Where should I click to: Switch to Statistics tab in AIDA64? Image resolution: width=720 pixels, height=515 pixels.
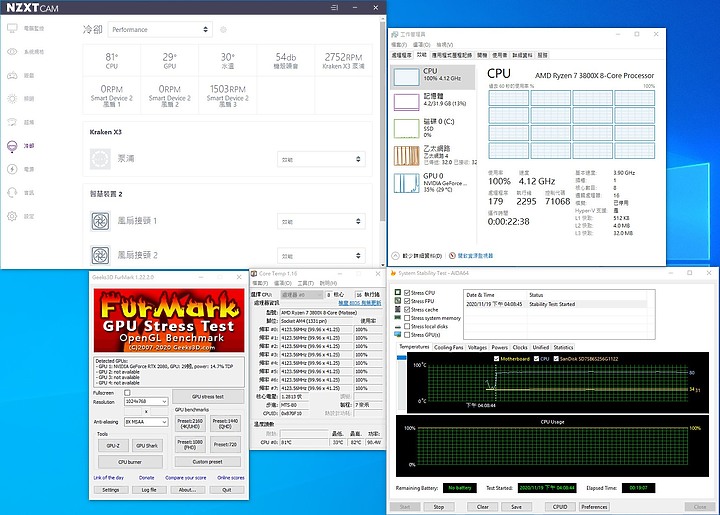tap(563, 347)
